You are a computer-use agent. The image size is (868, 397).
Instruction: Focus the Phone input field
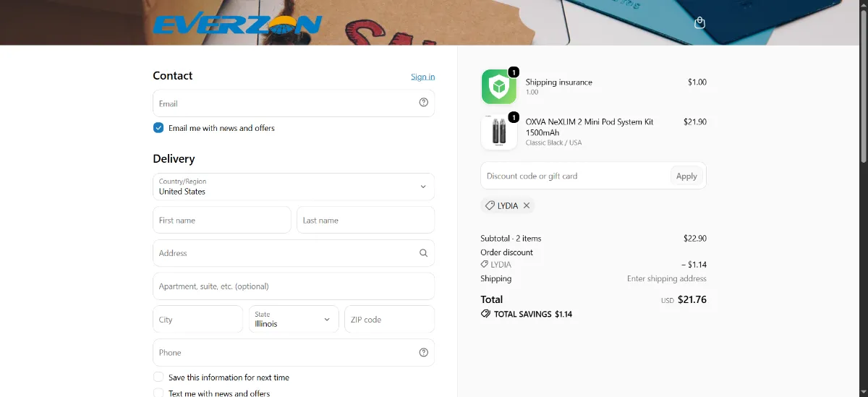click(294, 352)
